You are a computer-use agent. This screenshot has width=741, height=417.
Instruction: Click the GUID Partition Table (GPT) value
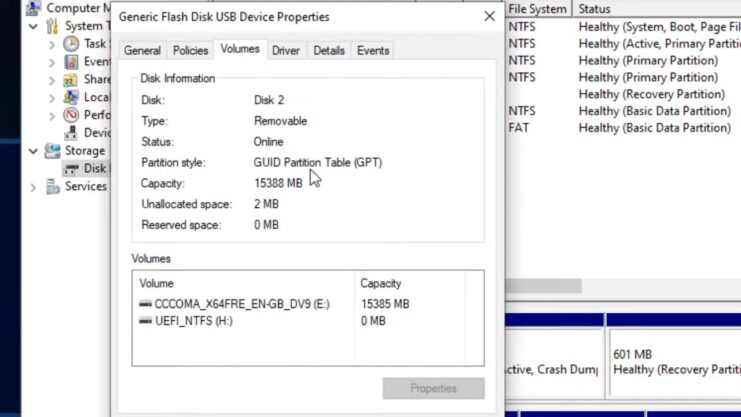(x=318, y=163)
